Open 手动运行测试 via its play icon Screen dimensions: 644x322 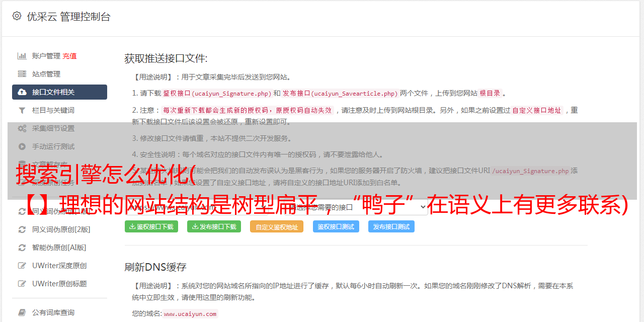(x=22, y=146)
